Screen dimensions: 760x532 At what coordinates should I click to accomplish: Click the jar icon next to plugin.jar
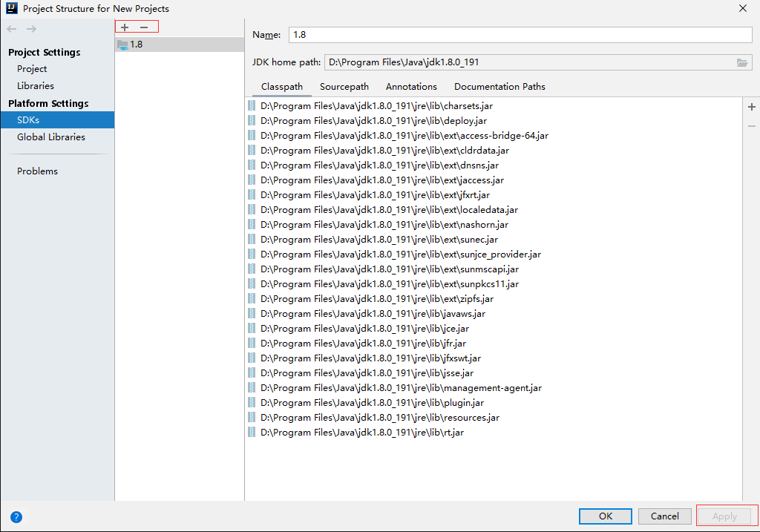(x=252, y=403)
